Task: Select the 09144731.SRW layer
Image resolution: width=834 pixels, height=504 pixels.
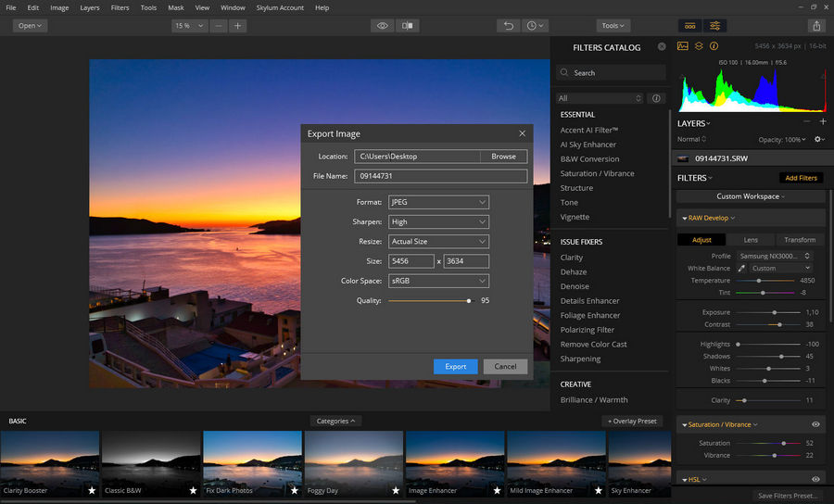Action: click(751, 158)
